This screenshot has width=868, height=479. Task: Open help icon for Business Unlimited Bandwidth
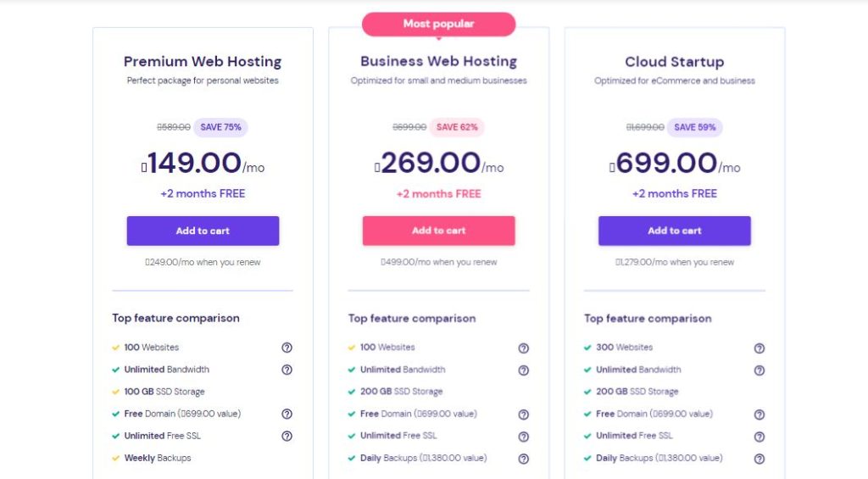click(523, 370)
